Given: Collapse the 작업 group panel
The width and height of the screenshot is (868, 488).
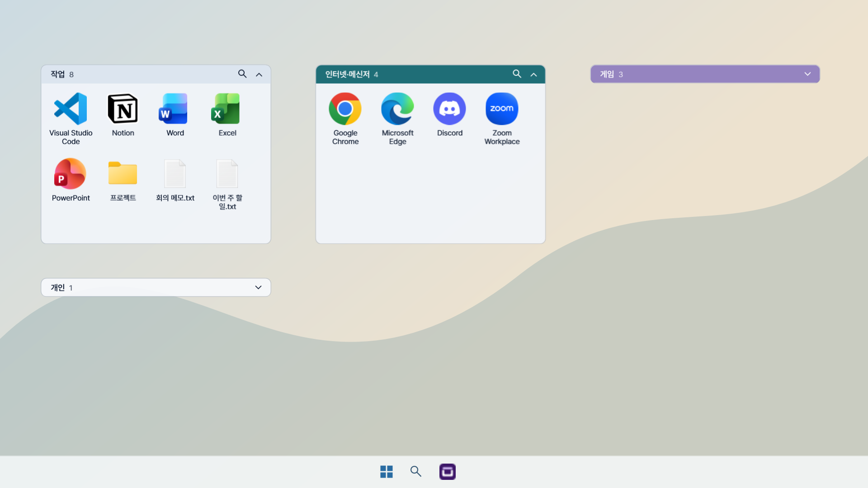Looking at the screenshot, I should click(x=259, y=75).
